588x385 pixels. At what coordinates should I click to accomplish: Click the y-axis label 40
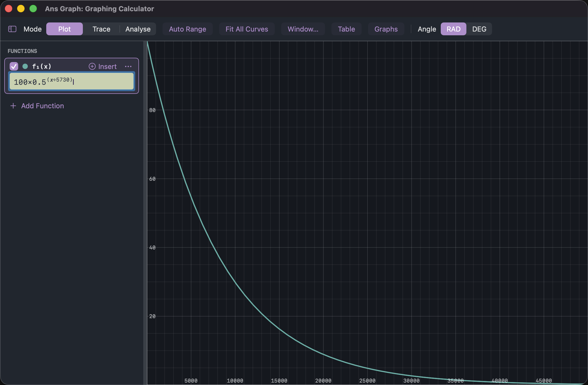pos(152,248)
